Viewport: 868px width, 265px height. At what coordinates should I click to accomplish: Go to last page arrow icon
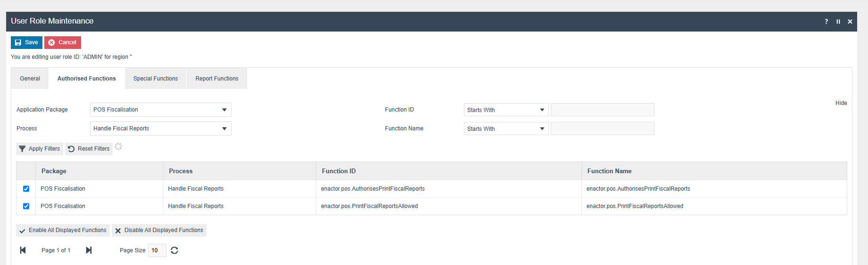pos(89,250)
